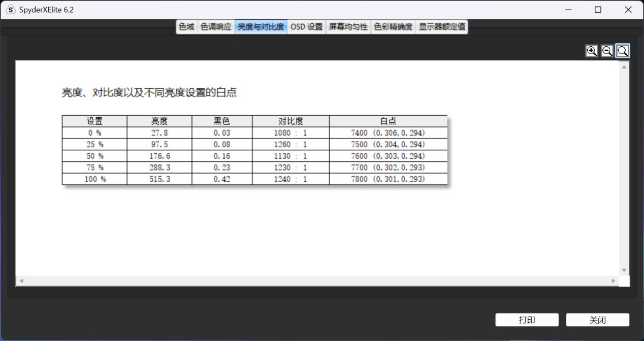Screen dimensions: 644x341
Task: Click the zoom out magnifier icon
Action: click(x=607, y=51)
